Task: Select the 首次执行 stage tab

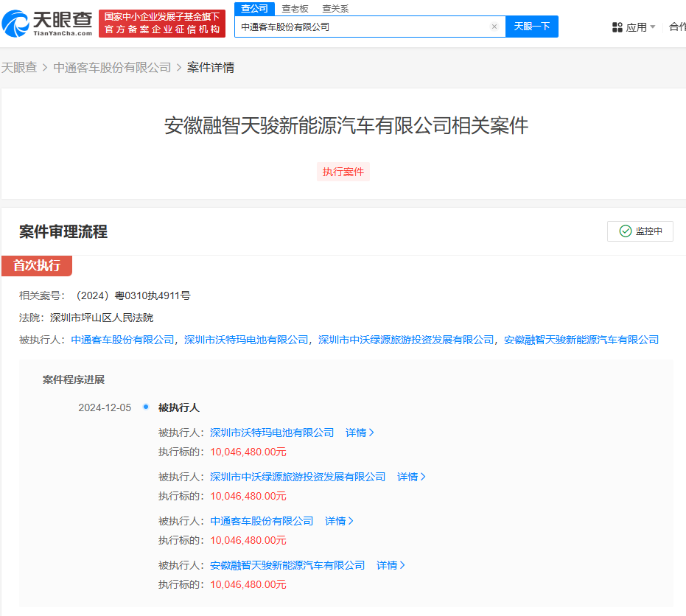Action: click(x=37, y=265)
